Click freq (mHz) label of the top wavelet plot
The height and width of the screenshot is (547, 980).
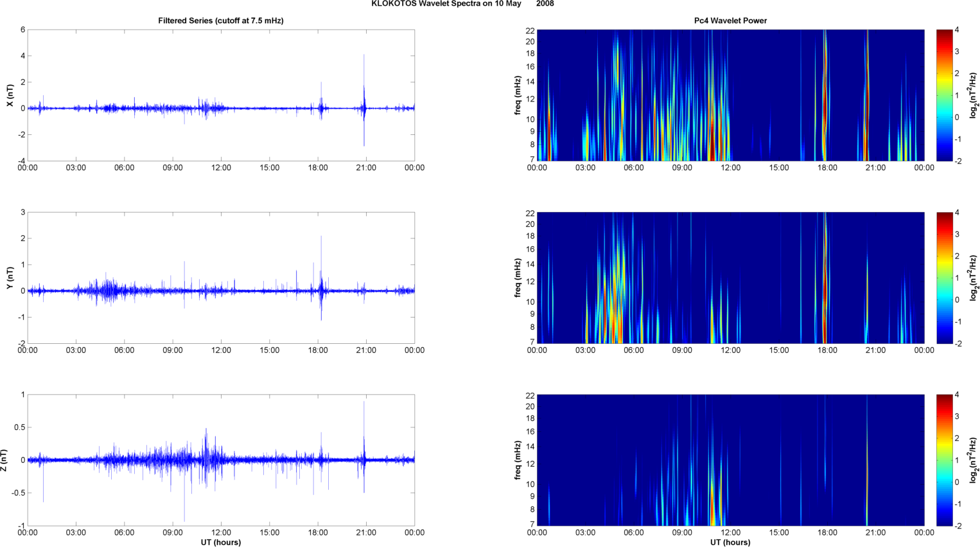tap(518, 95)
